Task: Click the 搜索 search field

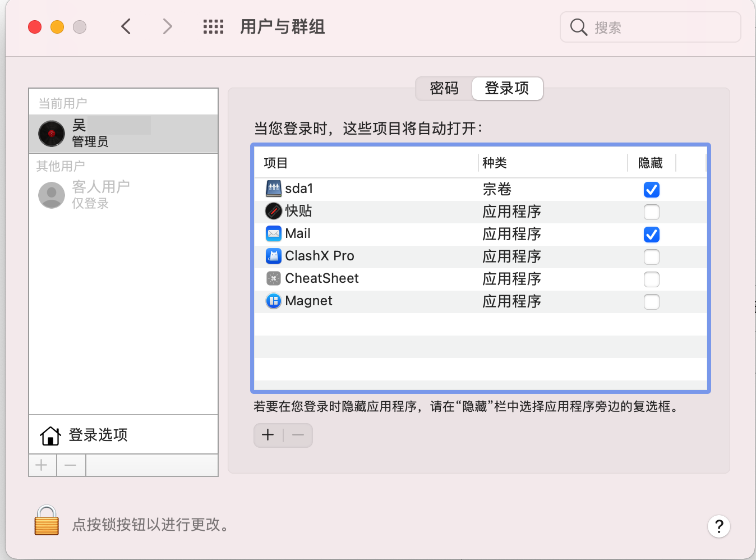Action: click(651, 27)
